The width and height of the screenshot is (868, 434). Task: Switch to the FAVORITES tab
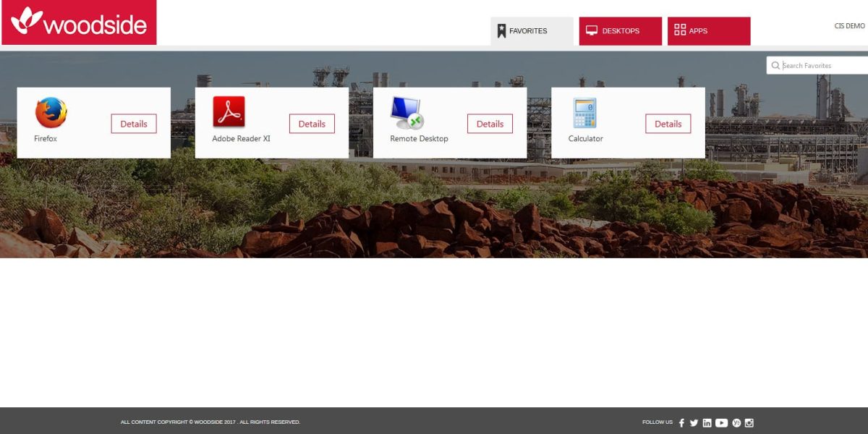[x=528, y=30]
